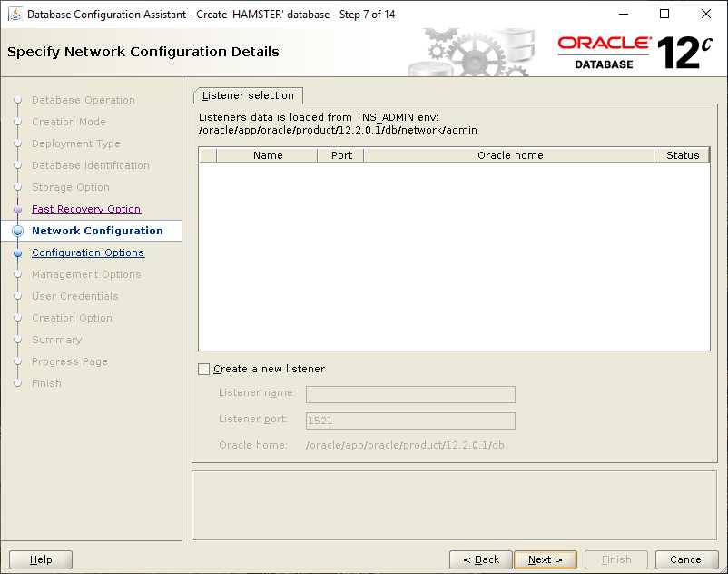Open Help for this step
Screen dimensions: 728x574
click(41, 559)
